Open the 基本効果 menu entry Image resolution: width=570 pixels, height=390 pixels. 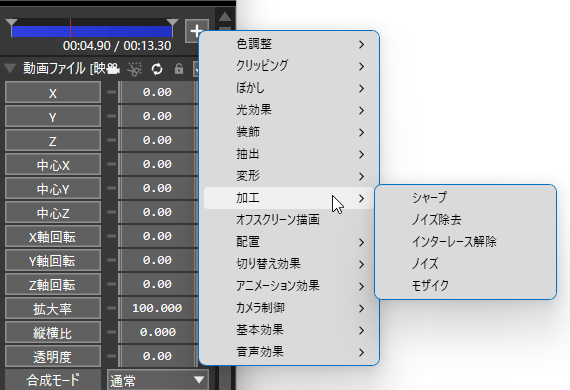[x=289, y=330]
